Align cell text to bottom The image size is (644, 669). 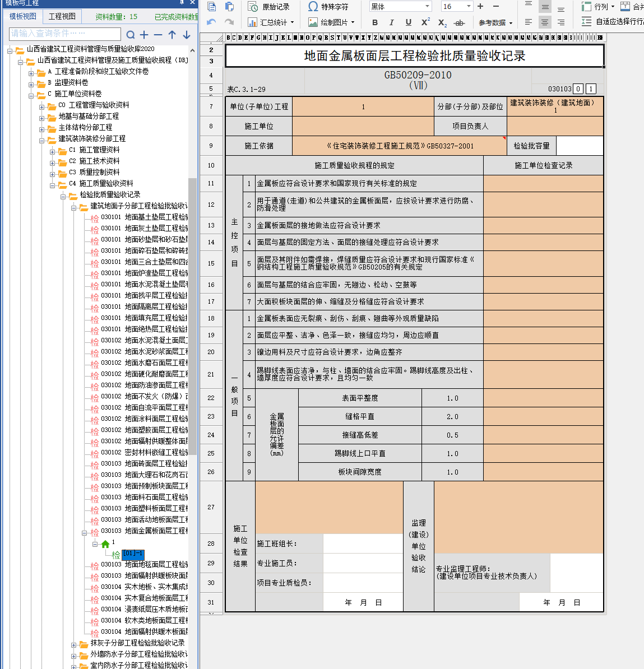(x=561, y=8)
